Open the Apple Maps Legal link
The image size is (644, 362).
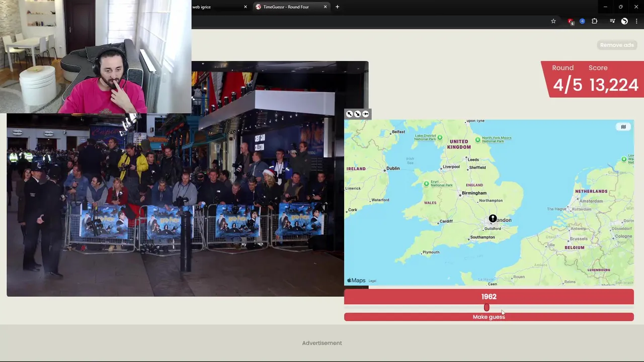pyautogui.click(x=372, y=281)
